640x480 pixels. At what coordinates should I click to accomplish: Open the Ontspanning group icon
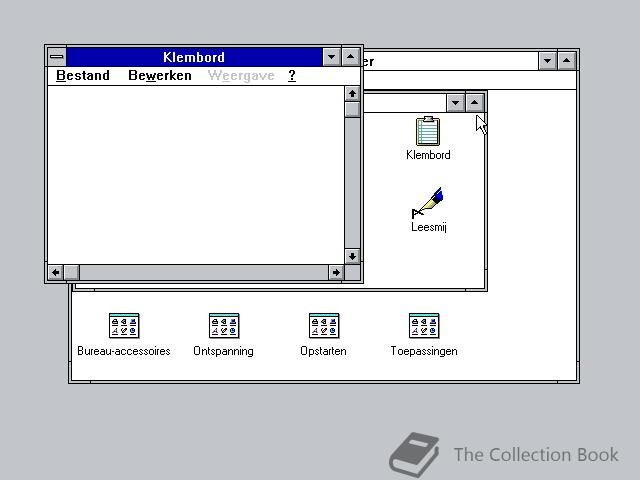224,326
